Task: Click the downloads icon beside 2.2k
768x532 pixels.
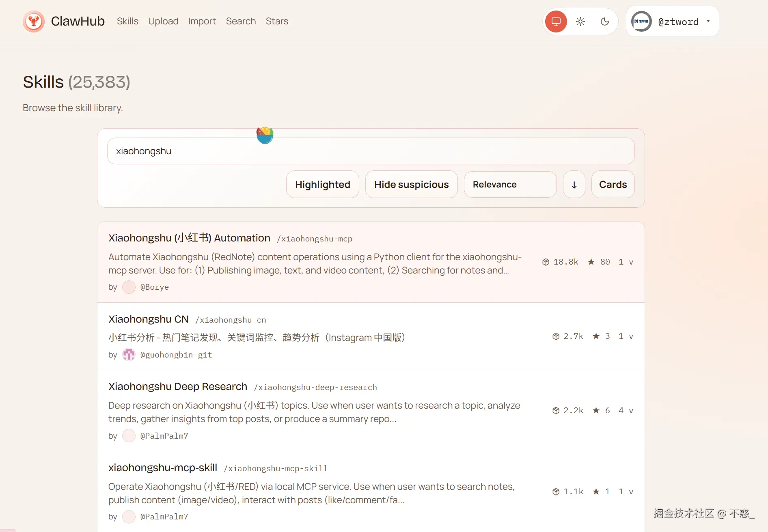Action: (556, 411)
